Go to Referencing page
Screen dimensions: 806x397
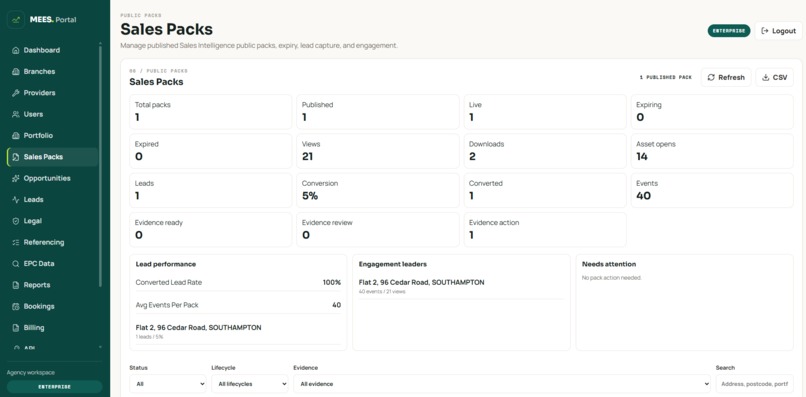52,242
